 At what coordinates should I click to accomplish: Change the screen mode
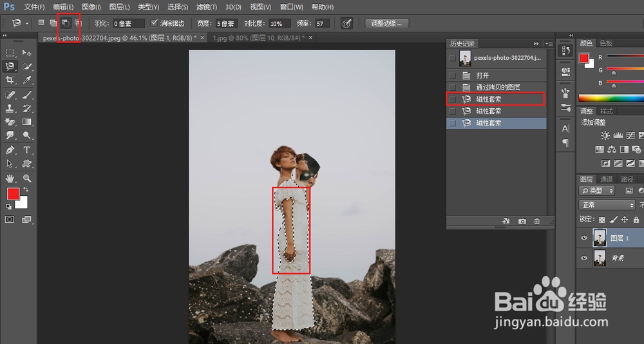point(26,220)
